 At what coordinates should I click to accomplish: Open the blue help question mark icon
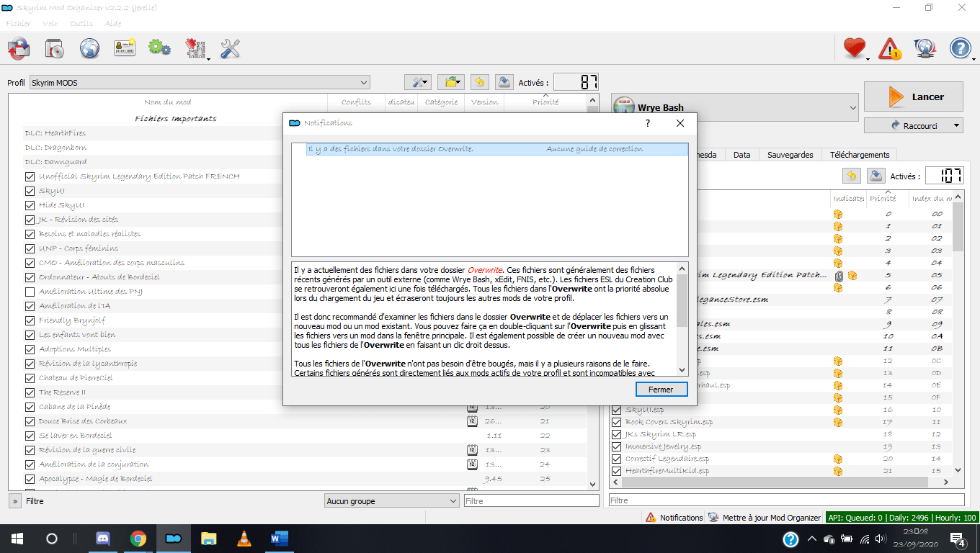point(961,48)
